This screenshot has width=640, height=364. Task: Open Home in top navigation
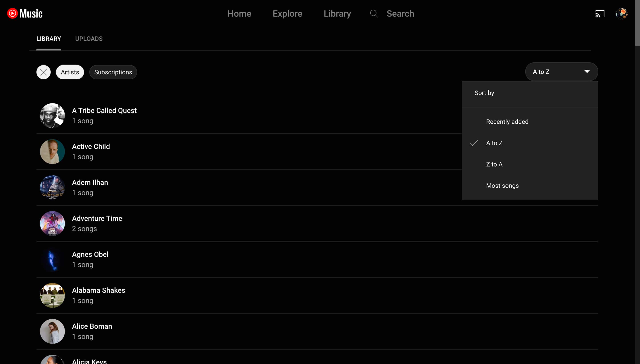pyautogui.click(x=239, y=14)
